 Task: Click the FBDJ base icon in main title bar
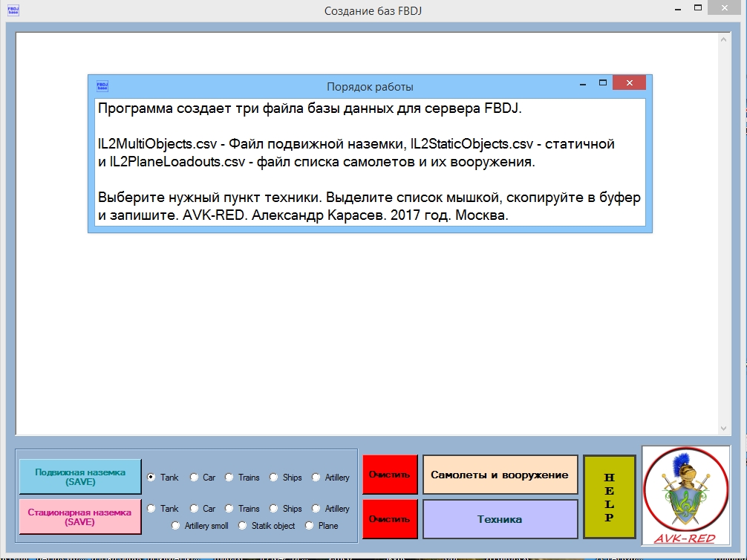(x=13, y=10)
